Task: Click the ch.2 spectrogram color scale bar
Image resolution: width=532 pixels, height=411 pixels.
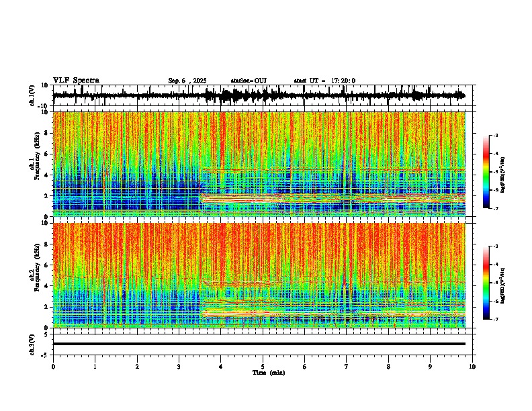Action: 486,283
